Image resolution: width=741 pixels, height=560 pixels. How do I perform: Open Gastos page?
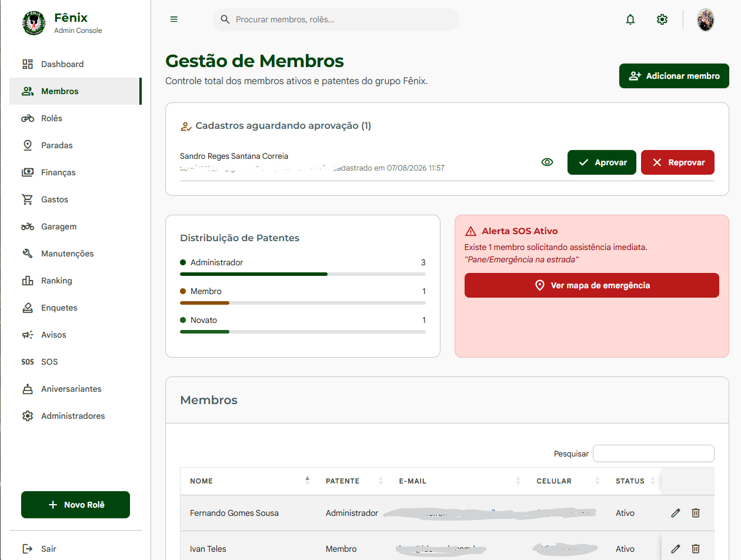75,199
